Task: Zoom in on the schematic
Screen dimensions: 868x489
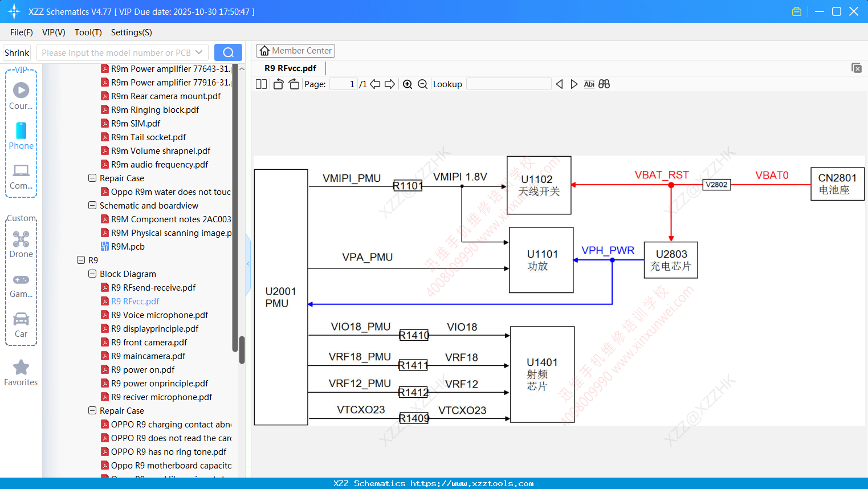Action: (407, 84)
